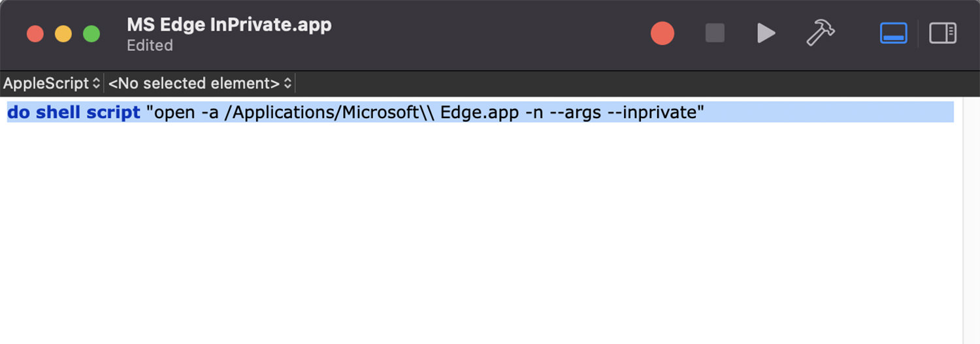
Task: Start recording with the red Record button
Action: [x=662, y=33]
